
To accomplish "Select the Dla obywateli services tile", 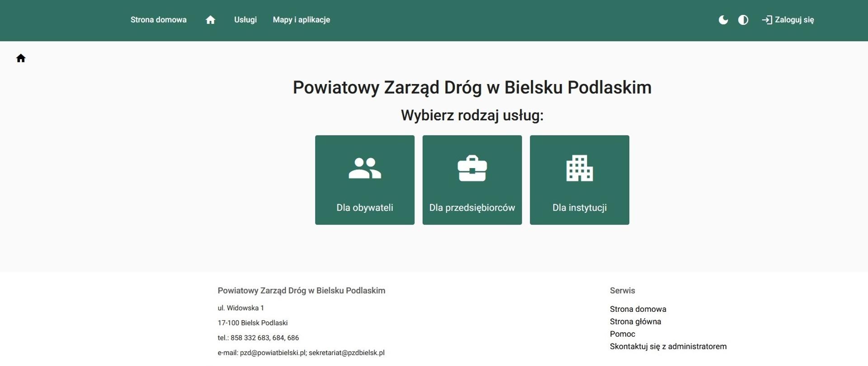I will click(x=365, y=180).
